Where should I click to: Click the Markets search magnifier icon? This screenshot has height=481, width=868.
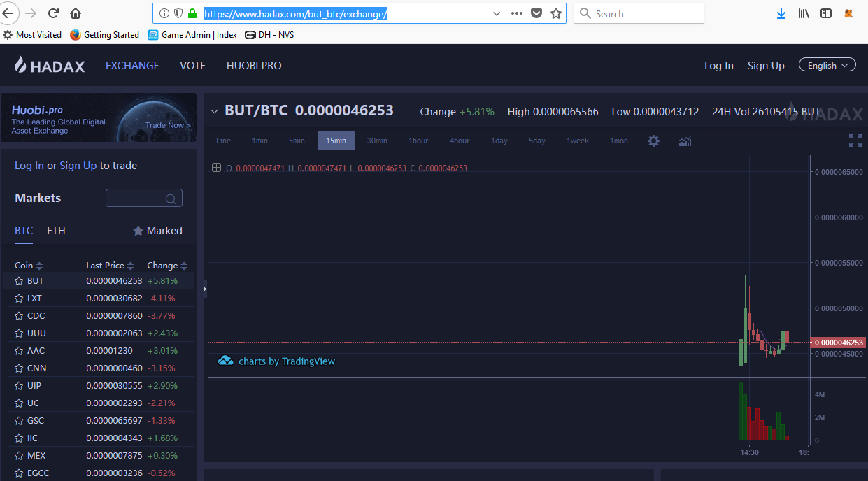pos(171,199)
